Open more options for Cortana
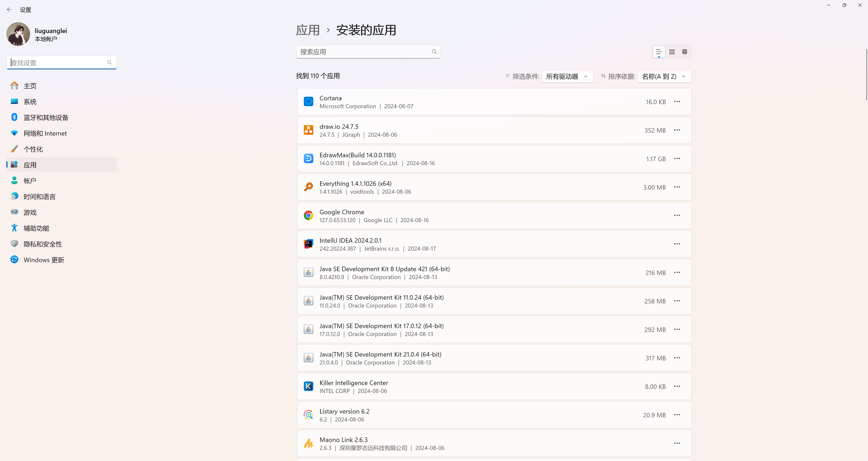The height and width of the screenshot is (461, 868). click(677, 101)
